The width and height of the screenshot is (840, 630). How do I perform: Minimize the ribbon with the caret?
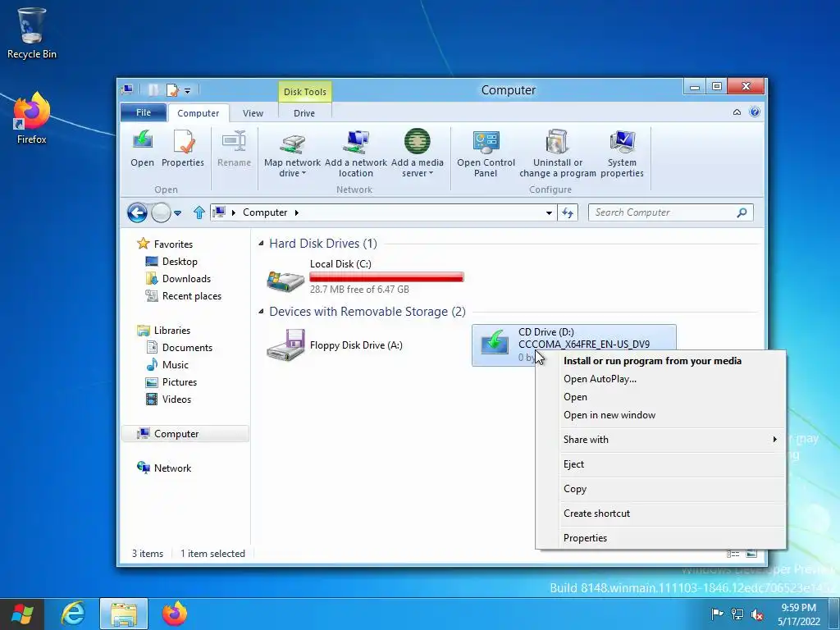(737, 112)
